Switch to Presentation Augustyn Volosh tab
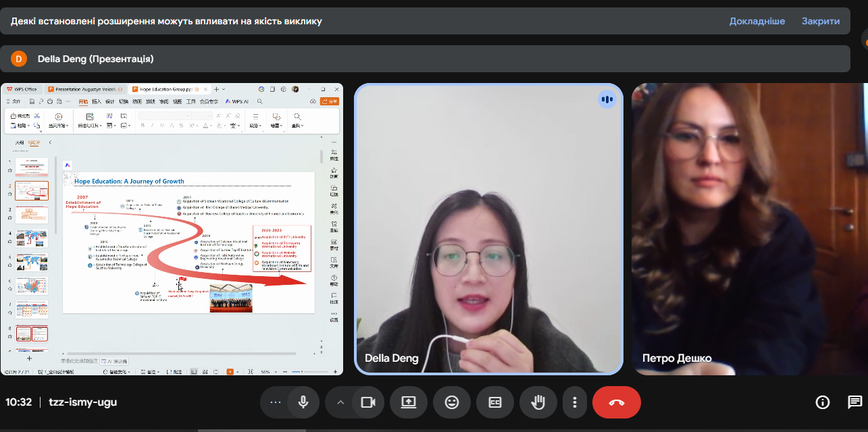Screen dimensions: 868x432 click(85, 89)
